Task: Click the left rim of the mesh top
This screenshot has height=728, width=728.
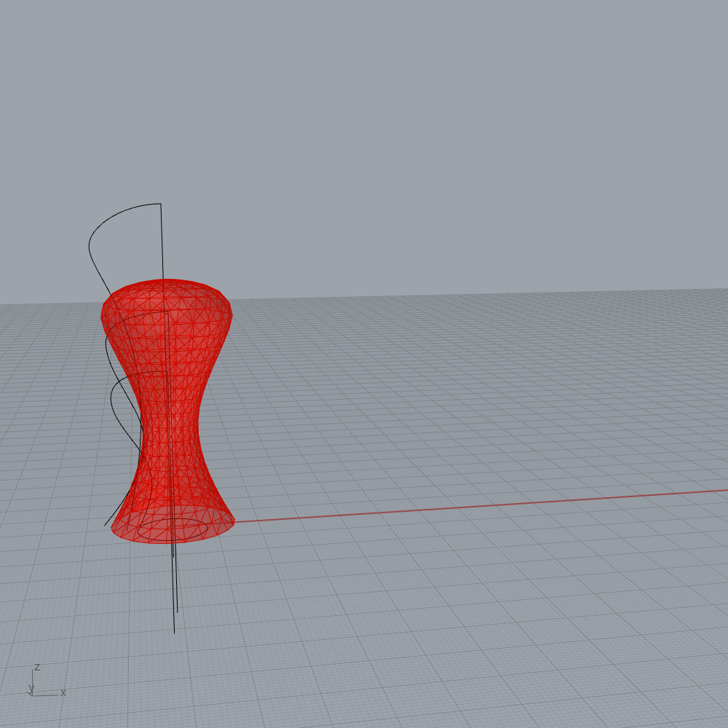Action: tap(103, 312)
